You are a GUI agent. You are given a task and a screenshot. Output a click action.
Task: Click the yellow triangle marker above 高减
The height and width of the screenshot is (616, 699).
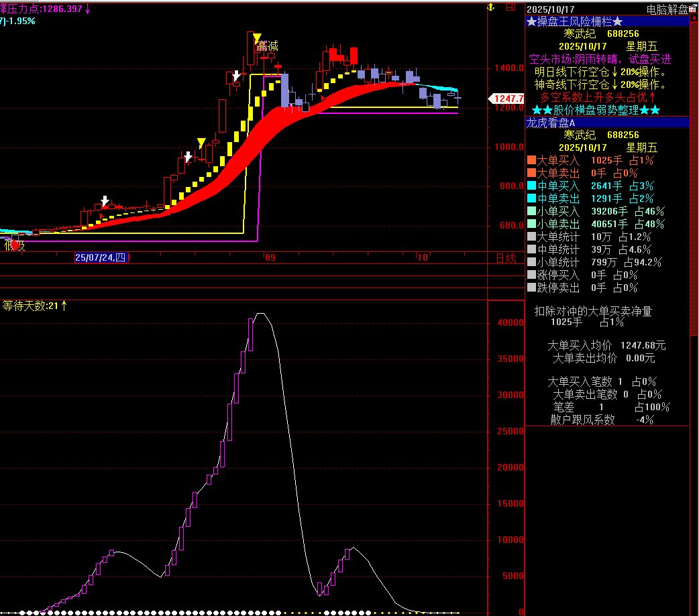(257, 38)
